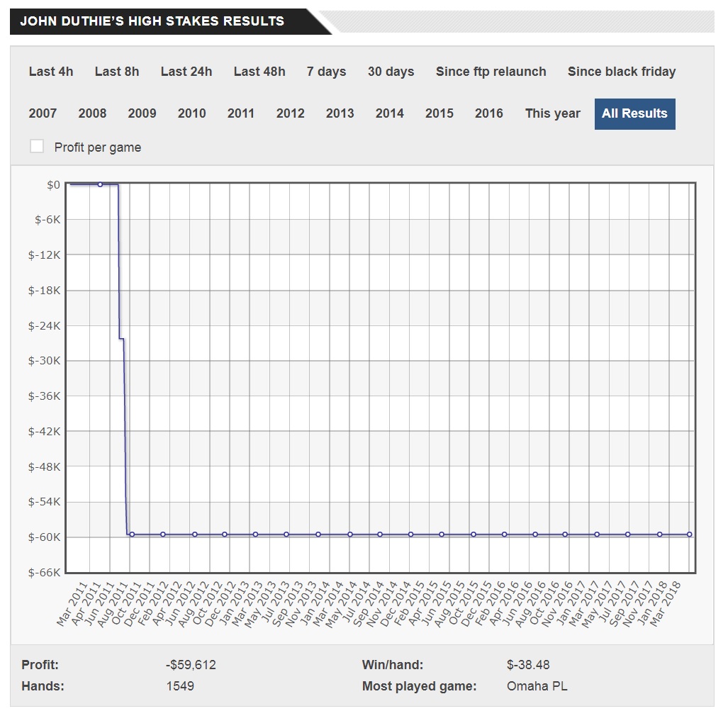
Task: Select the 2009 year filter
Action: [x=142, y=113]
